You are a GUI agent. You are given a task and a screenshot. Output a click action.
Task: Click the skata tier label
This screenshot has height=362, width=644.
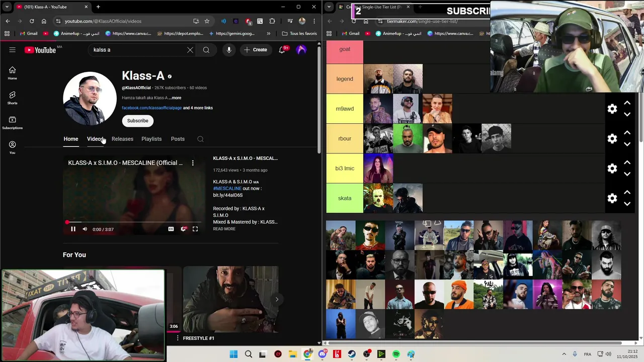pyautogui.click(x=345, y=198)
